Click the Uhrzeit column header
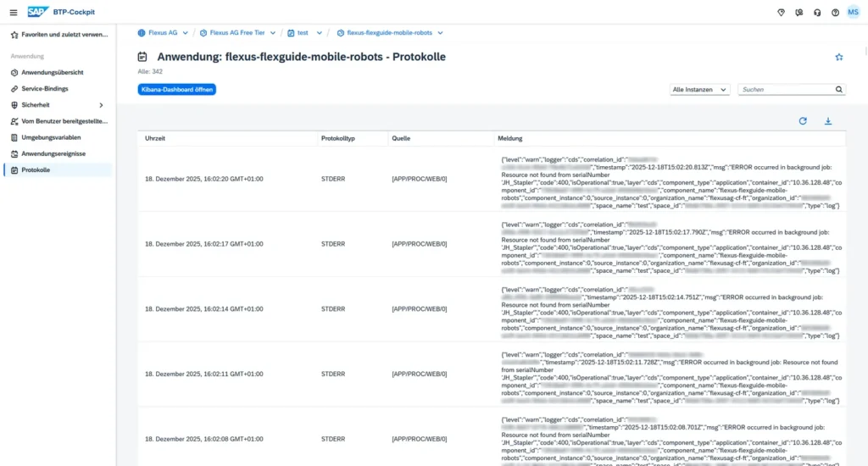Image resolution: width=868 pixels, height=466 pixels. click(x=155, y=137)
